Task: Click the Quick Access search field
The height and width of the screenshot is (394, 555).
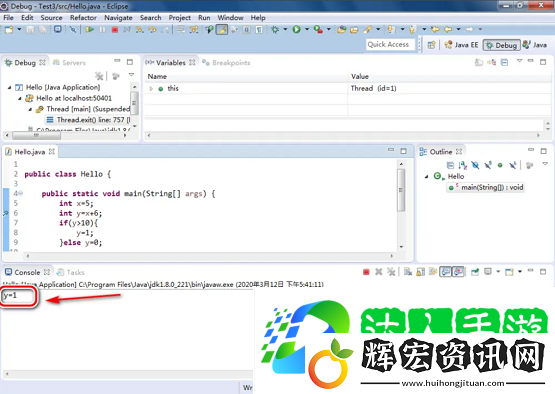Action: (390, 45)
